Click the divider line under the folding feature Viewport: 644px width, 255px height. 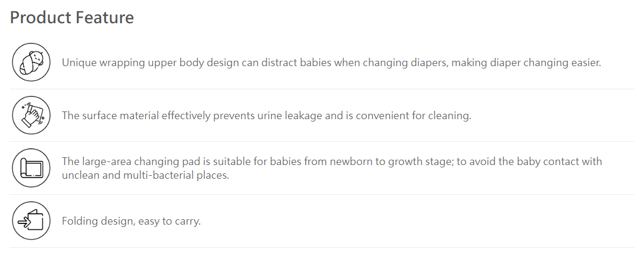tap(322, 248)
